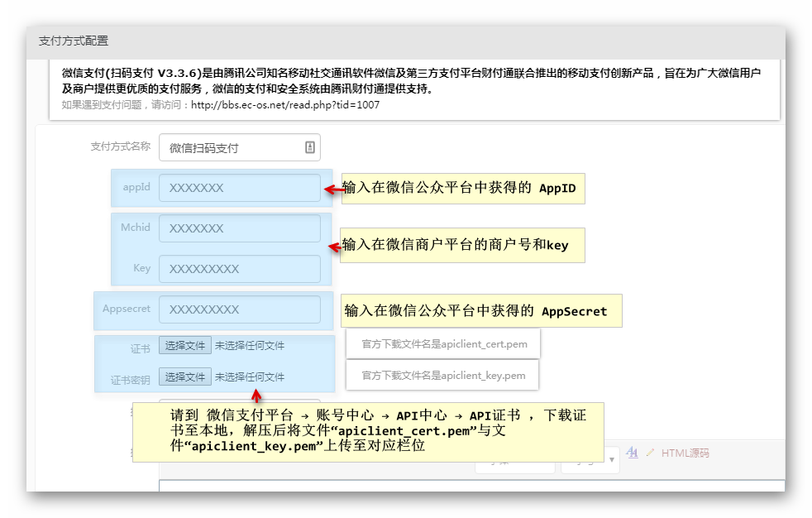This screenshot has height=518, width=812.
Task: Click into the Key input field
Action: click(x=240, y=269)
